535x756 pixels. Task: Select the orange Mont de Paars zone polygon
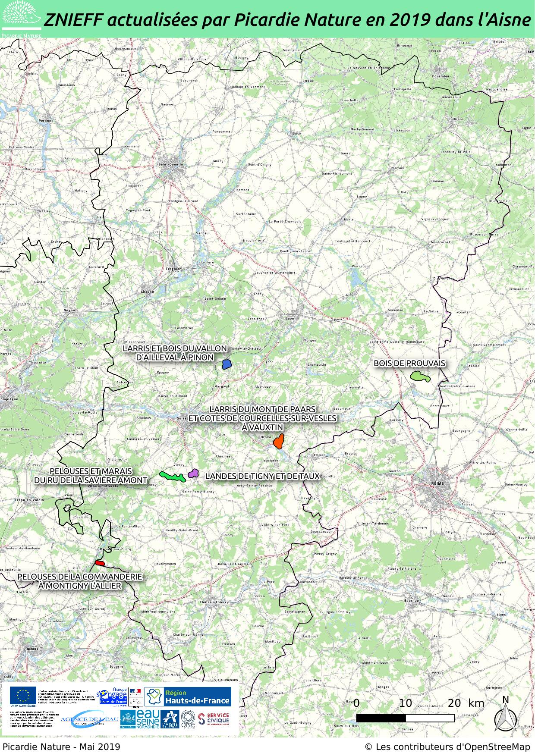tap(279, 441)
